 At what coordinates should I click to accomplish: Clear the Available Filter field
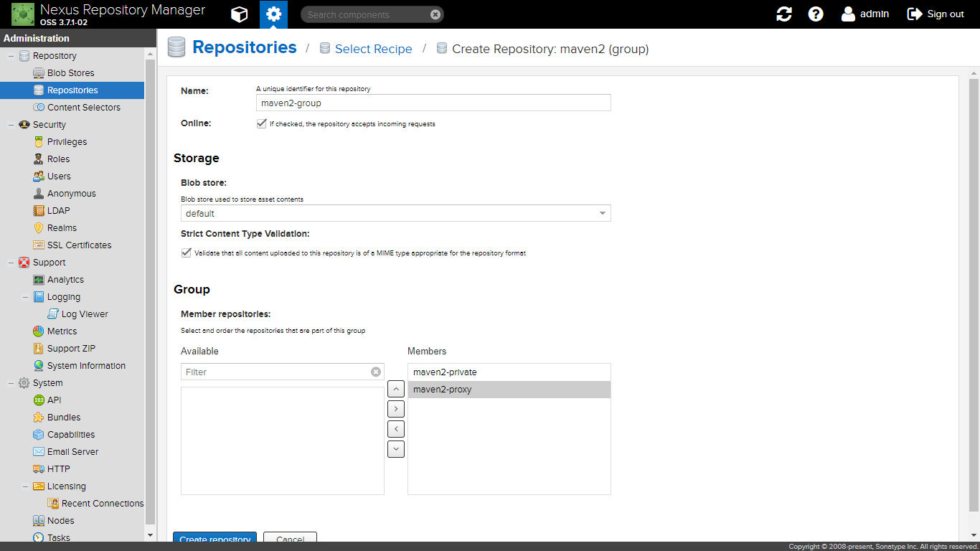coord(376,372)
